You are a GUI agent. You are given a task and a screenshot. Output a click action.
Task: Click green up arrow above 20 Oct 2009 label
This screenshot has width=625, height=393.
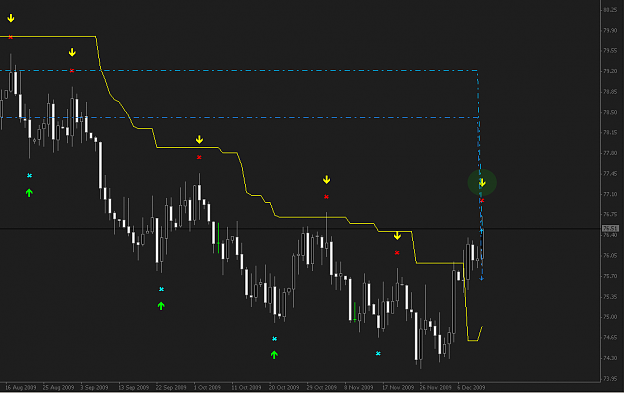tap(274, 354)
